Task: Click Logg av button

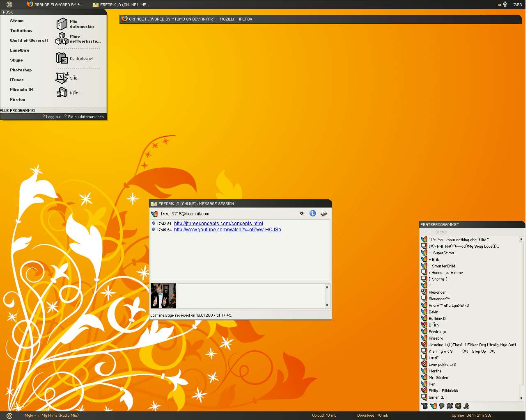Action: [x=53, y=117]
